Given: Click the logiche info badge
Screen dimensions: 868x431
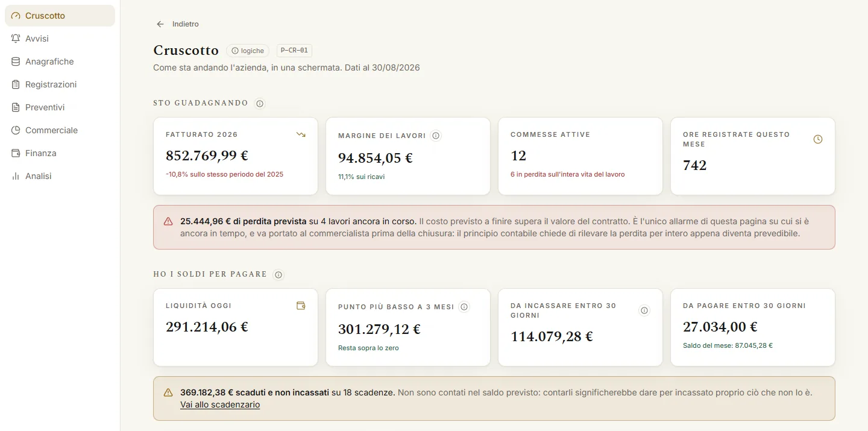Looking at the screenshot, I should [x=248, y=51].
